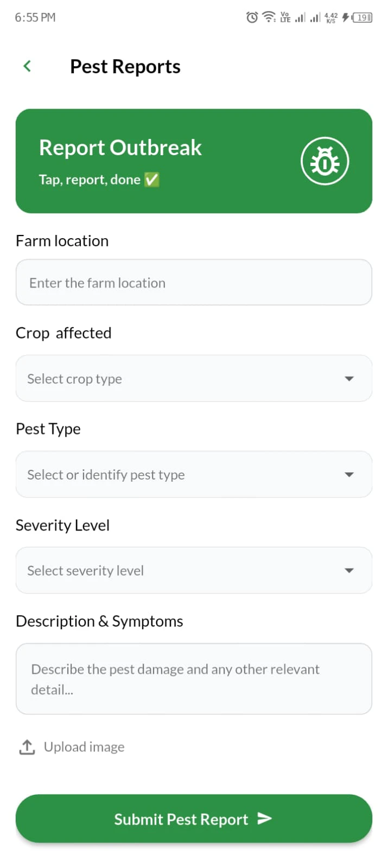
Task: Tap the Description & Symptoms text area
Action: click(194, 678)
